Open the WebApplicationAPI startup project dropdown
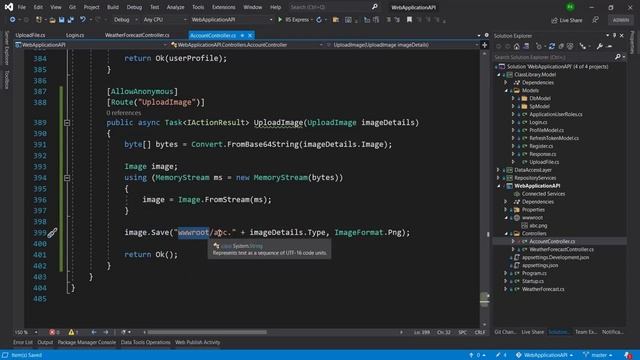 point(231,20)
